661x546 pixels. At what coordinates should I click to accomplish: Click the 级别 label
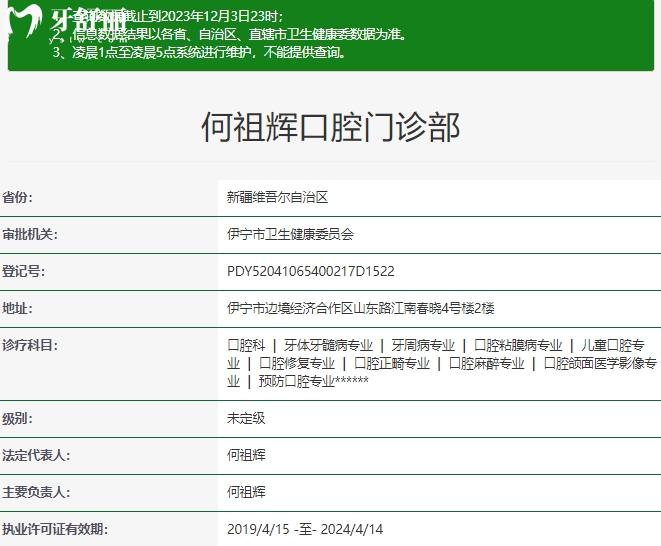[x=17, y=419]
